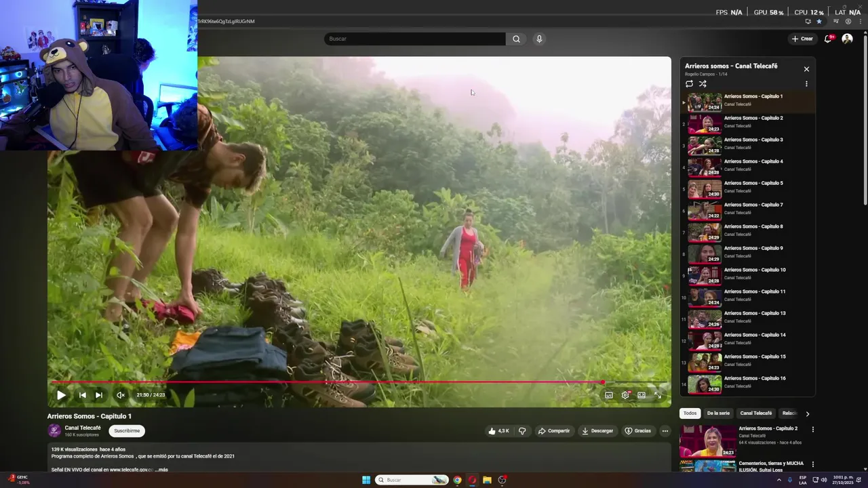Start voice search with microphone
868x488 pixels.
539,39
